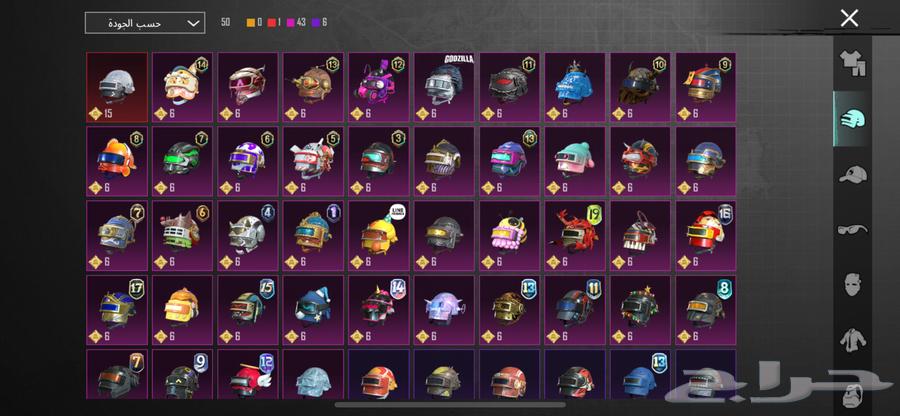This screenshot has width=900, height=416.
Task: Open the outfits category in the sidebar
Action: pyautogui.click(x=852, y=63)
